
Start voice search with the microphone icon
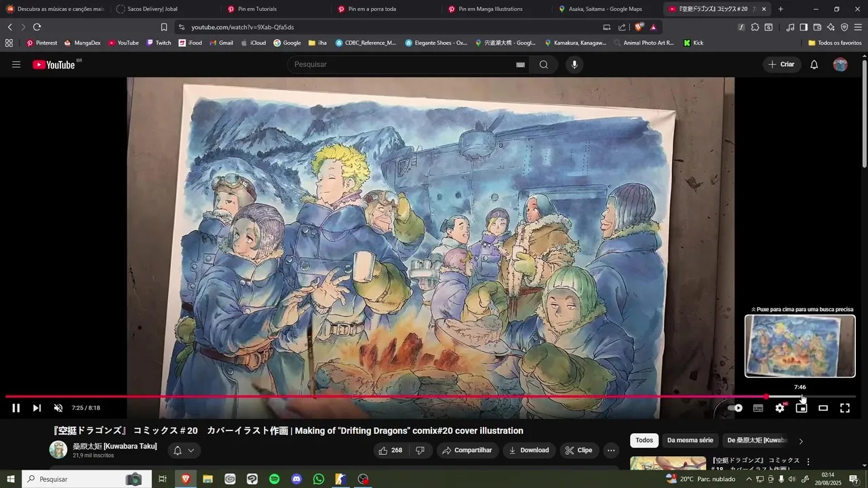click(574, 64)
